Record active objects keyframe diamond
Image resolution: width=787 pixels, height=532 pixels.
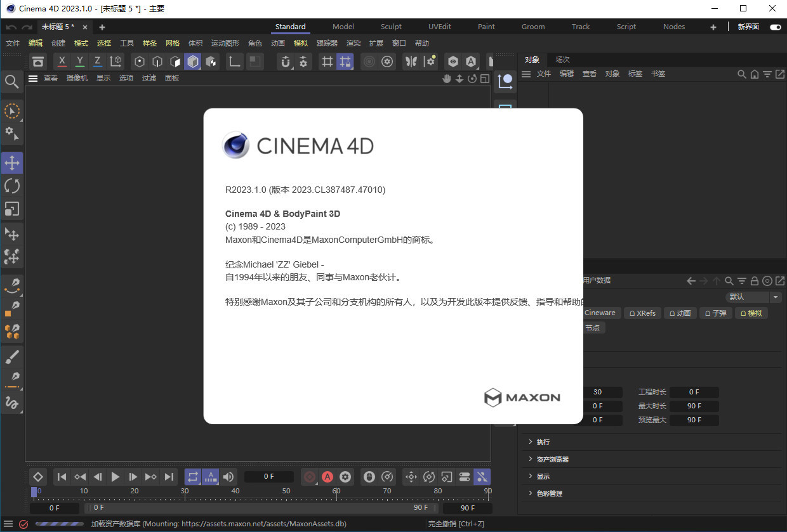point(37,477)
